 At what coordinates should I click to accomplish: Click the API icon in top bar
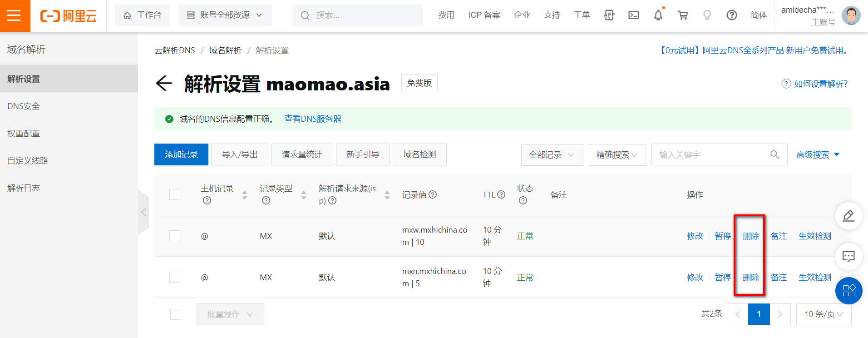pyautogui.click(x=609, y=15)
